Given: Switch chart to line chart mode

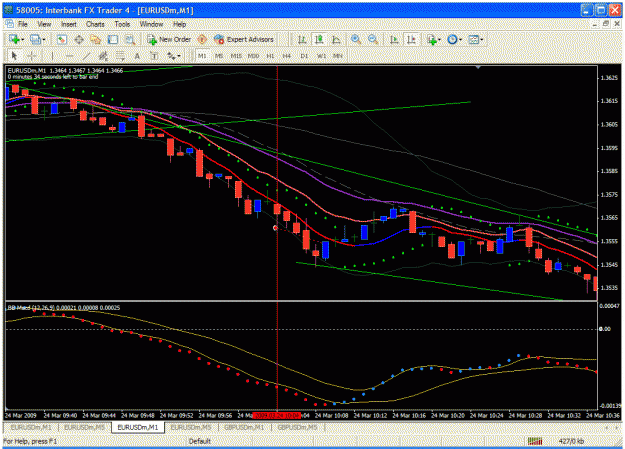Looking at the screenshot, I should click(x=336, y=39).
